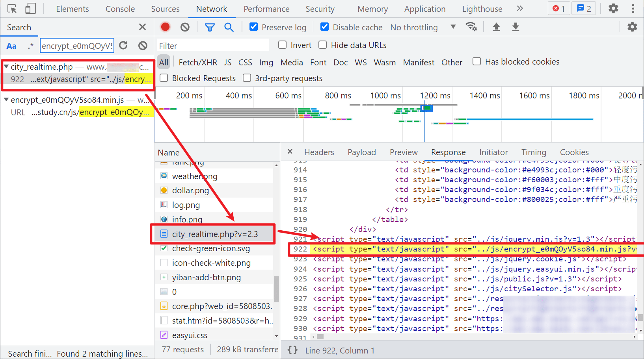Check Blocked Requests
The height and width of the screenshot is (359, 644).
click(x=164, y=78)
